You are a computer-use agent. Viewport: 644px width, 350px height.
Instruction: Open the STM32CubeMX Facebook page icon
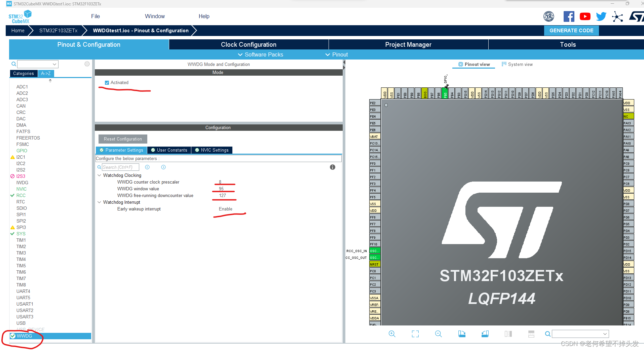569,16
